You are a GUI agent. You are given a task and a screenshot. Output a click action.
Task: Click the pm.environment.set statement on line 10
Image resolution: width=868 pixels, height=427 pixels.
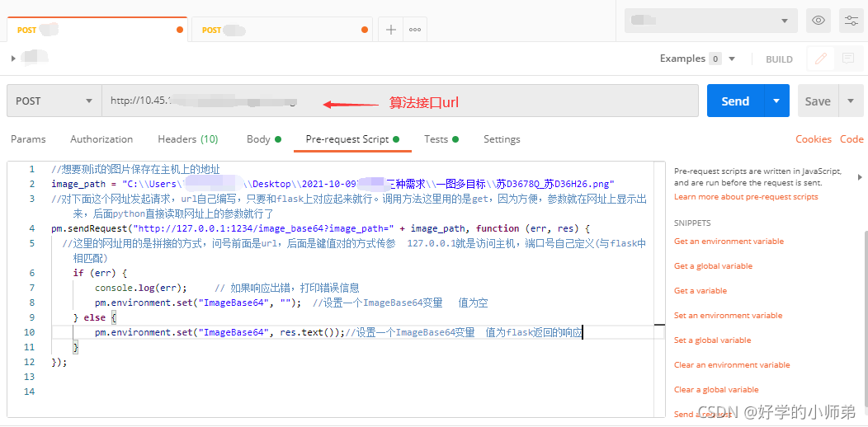pyautogui.click(x=219, y=332)
